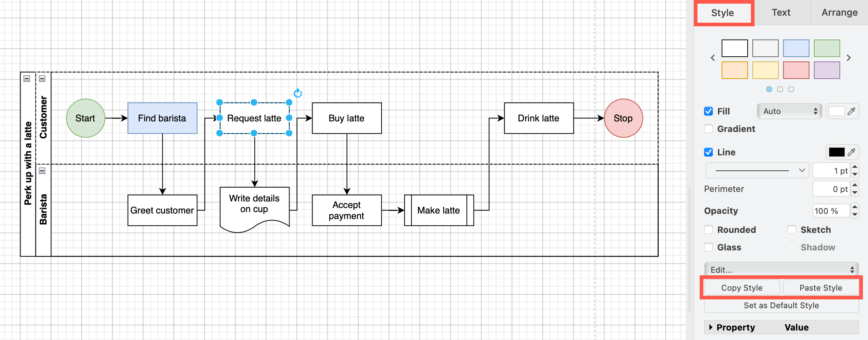
Task: Open the line color eyedropper
Action: pos(852,152)
